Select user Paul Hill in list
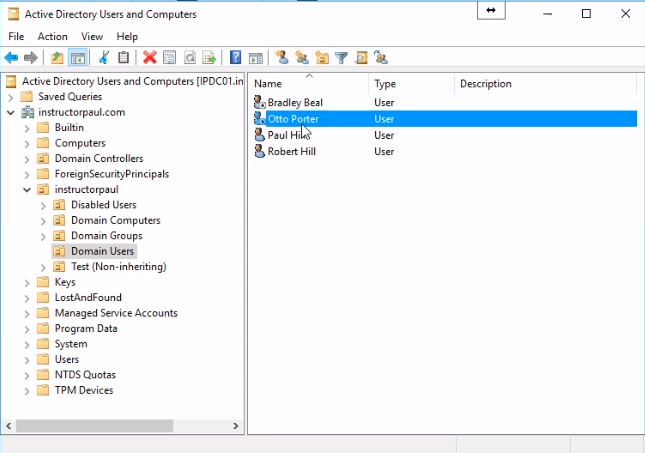This screenshot has height=453, width=645. [x=288, y=135]
